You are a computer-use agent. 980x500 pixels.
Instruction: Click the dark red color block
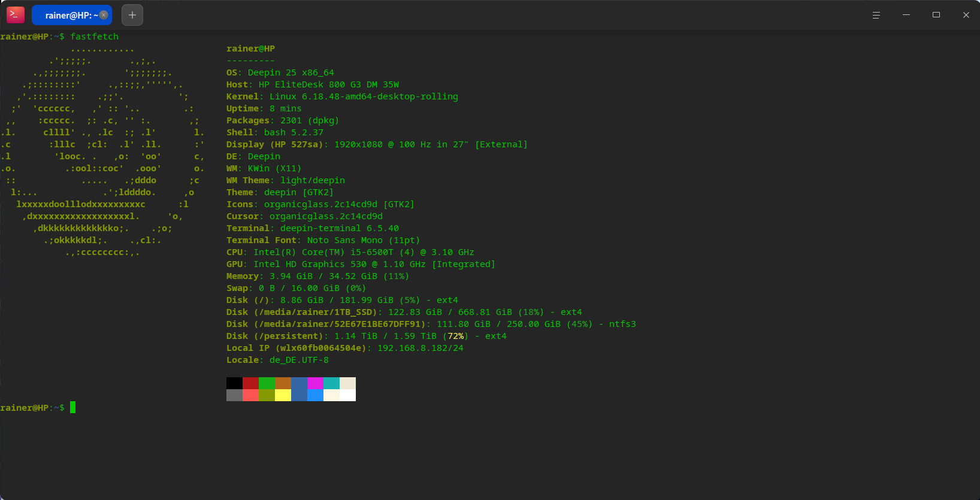[250, 383]
